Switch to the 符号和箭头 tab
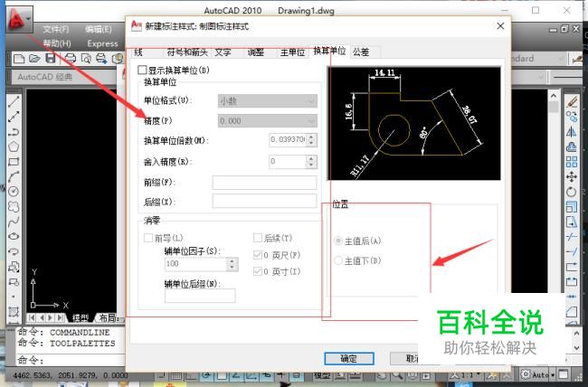Viewport: 588px width, 387px height. pyautogui.click(x=187, y=52)
